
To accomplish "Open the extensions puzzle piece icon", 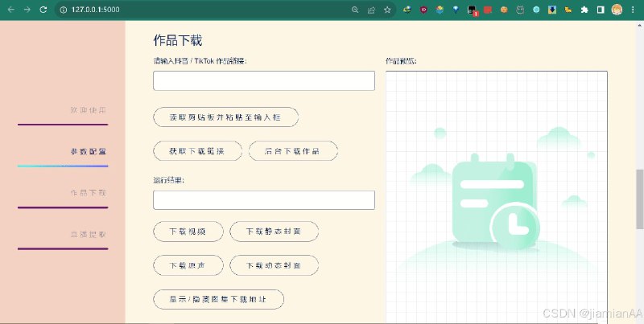I will coord(584,10).
